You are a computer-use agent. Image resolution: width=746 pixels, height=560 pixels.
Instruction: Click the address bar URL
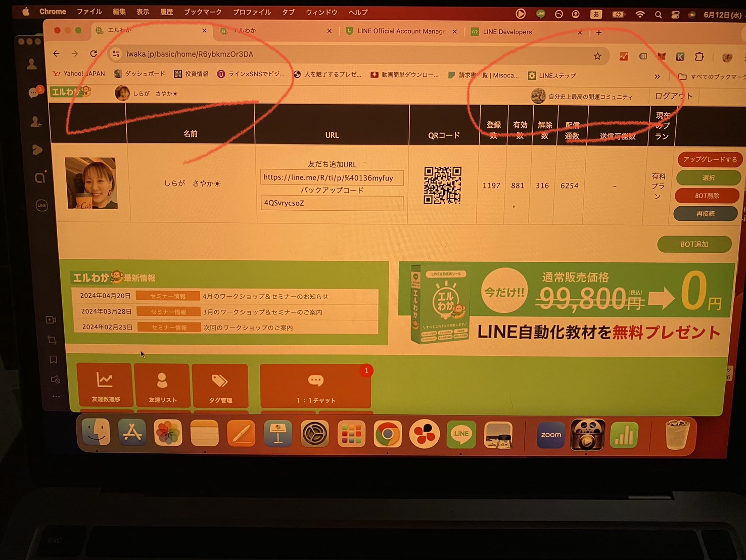tap(190, 54)
